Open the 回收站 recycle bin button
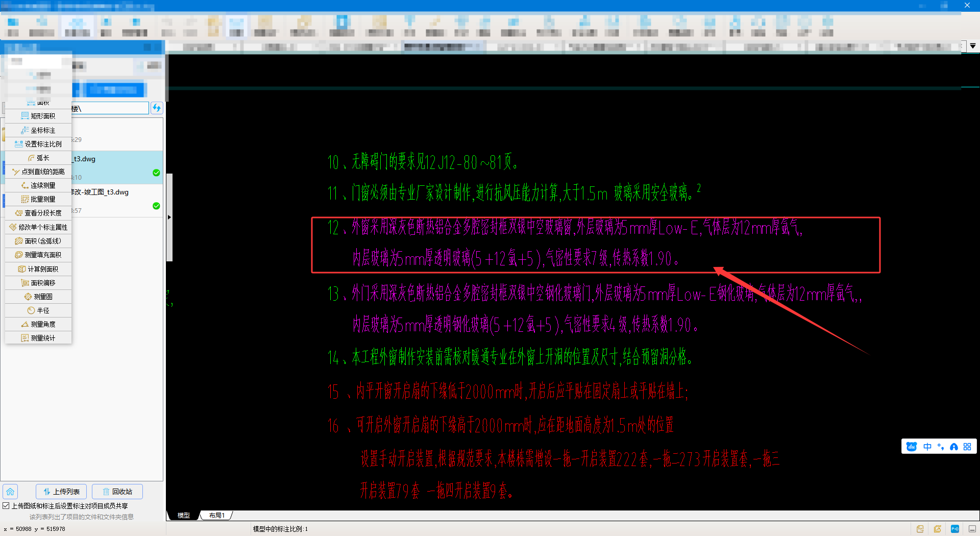980x536 pixels. [x=117, y=492]
